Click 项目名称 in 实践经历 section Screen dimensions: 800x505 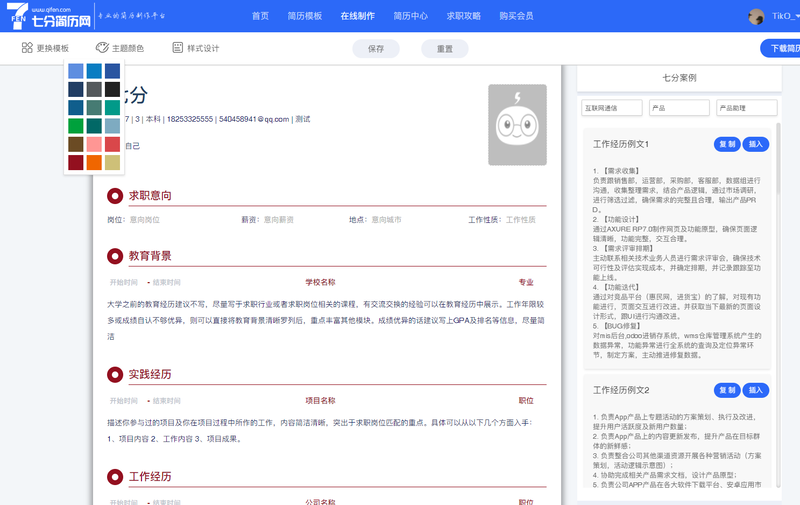coord(320,401)
